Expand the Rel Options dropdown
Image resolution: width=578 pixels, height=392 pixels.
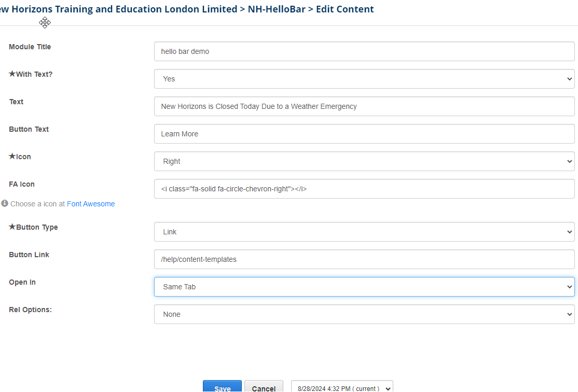point(364,314)
